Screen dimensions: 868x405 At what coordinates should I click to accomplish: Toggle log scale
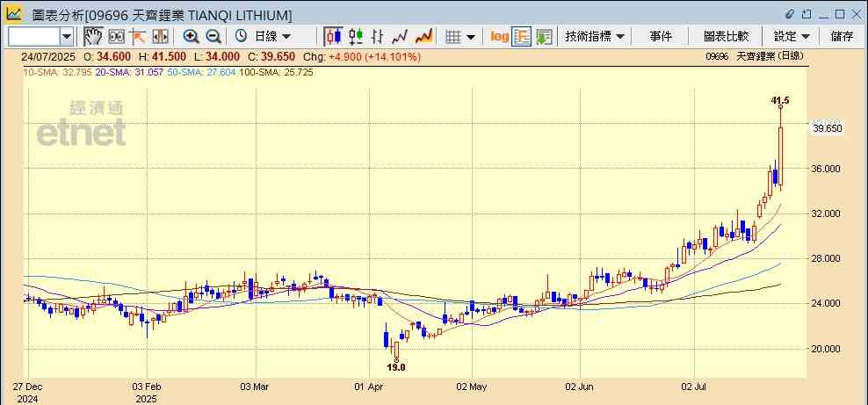499,37
